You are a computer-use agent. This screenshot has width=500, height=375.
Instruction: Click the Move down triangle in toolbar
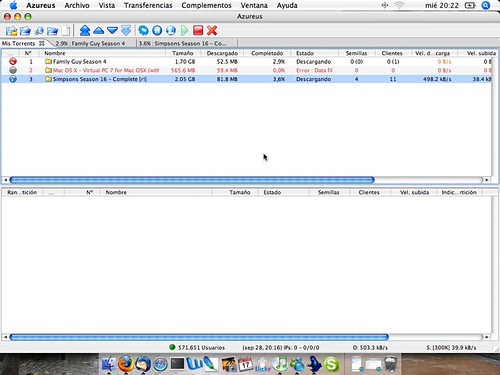112,31
